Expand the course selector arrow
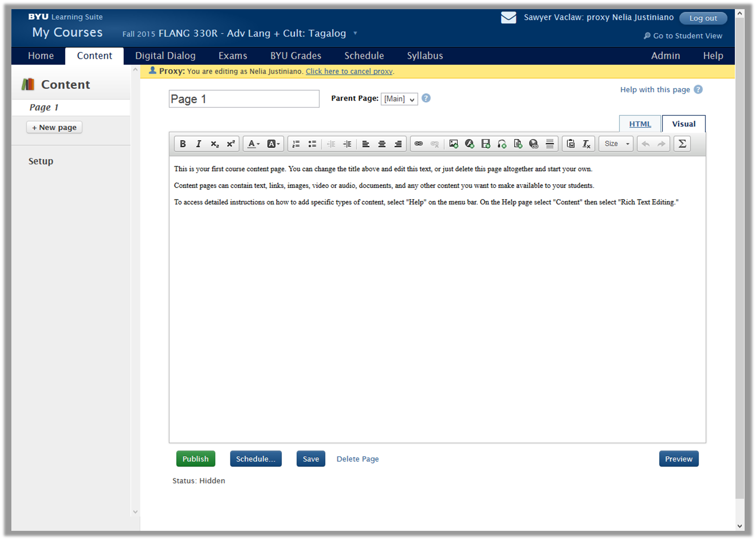This screenshot has height=540, width=756. coord(355,33)
